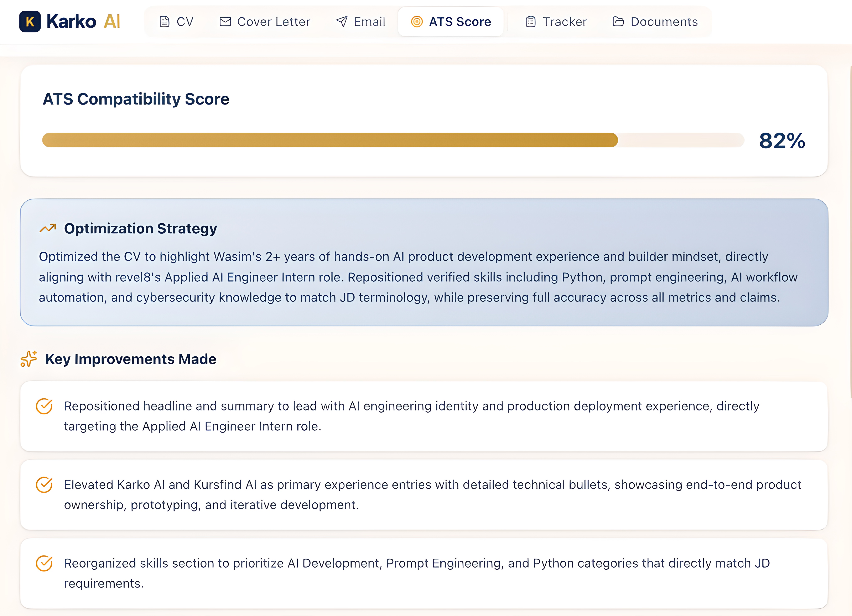852x616 pixels.
Task: Select the CV document icon
Action: [x=164, y=21]
